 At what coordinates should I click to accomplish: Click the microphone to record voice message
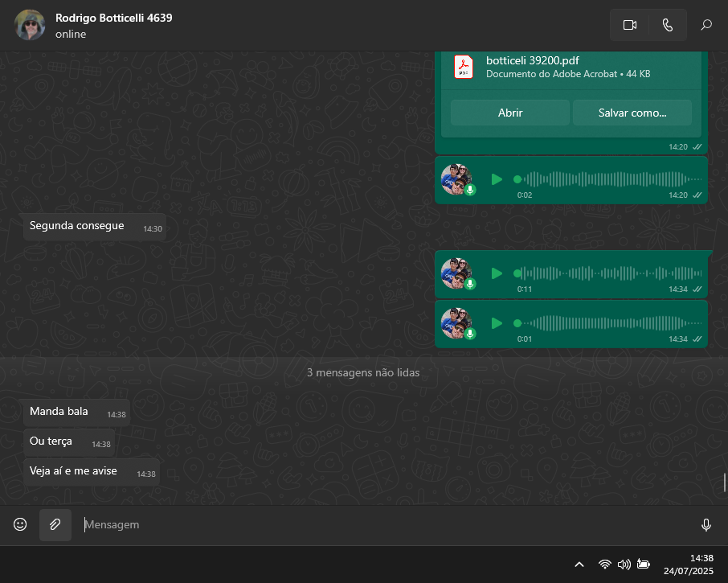coord(706,524)
